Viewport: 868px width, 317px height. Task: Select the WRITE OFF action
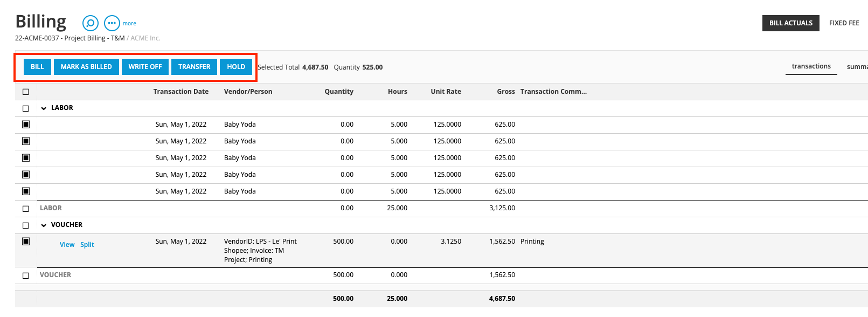pos(145,67)
